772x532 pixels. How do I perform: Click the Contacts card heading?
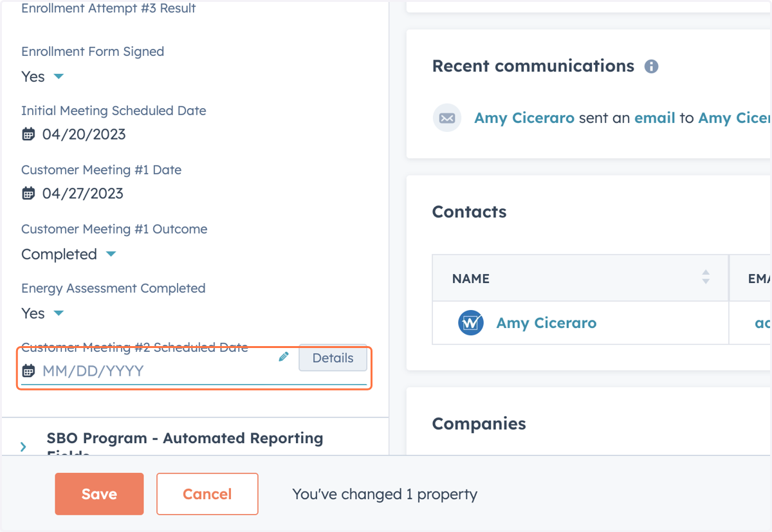(x=469, y=212)
